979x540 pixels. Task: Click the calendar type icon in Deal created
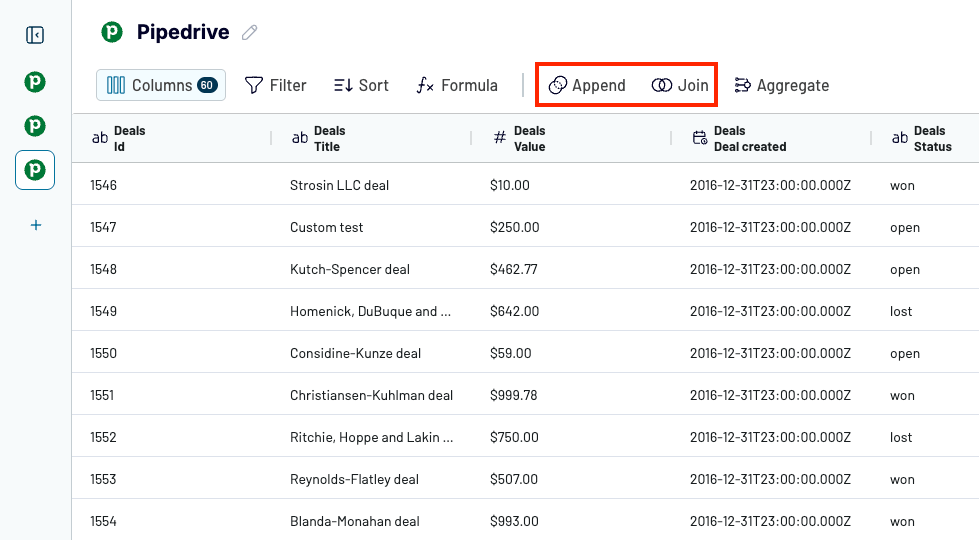pos(700,137)
